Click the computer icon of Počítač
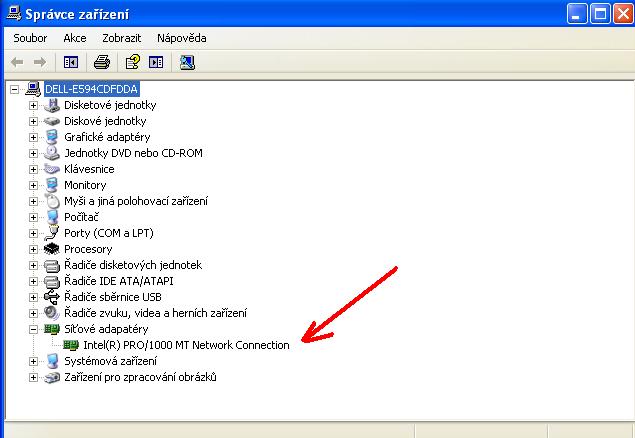 pyautogui.click(x=52, y=217)
